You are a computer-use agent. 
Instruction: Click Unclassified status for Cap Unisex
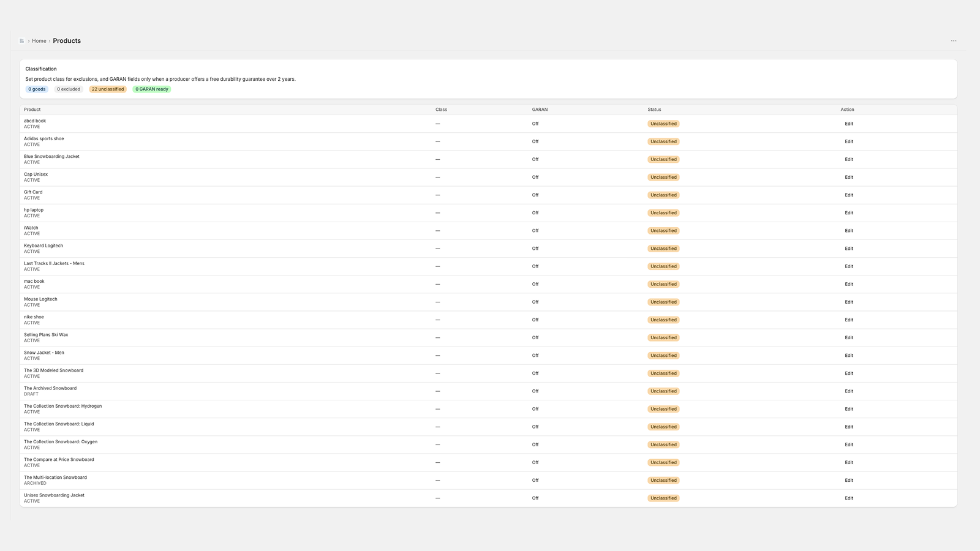click(x=663, y=177)
